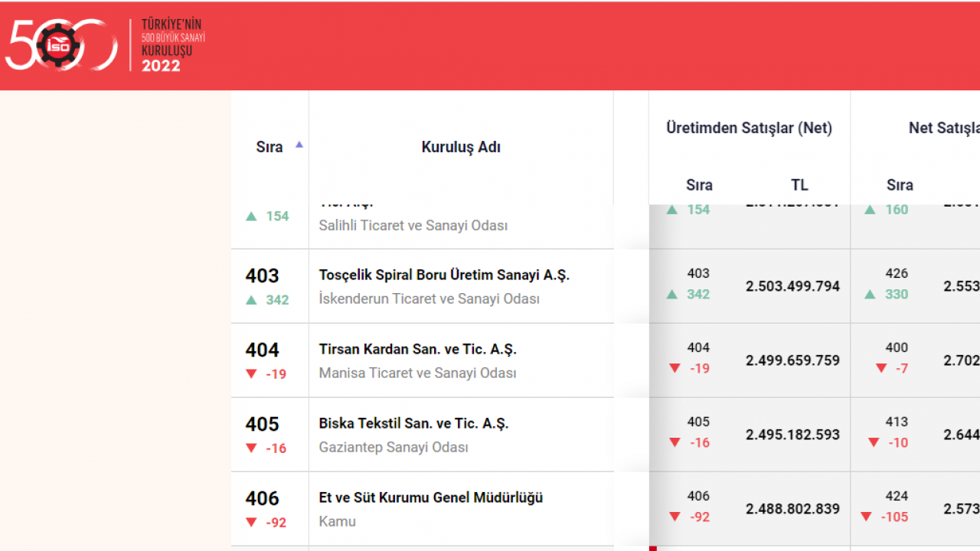This screenshot has height=551, width=980.
Task: Select the red down arrow beside -92 in the first Sıra column
Action: (x=251, y=522)
